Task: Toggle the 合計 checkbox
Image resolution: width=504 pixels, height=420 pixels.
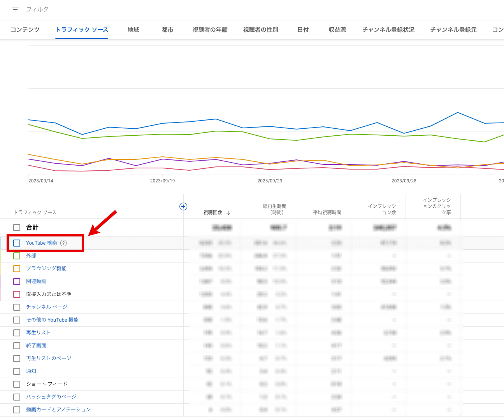Action: (x=17, y=227)
